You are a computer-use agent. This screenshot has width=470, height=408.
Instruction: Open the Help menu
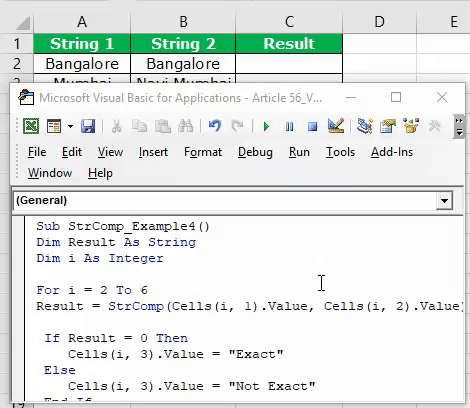click(x=100, y=173)
